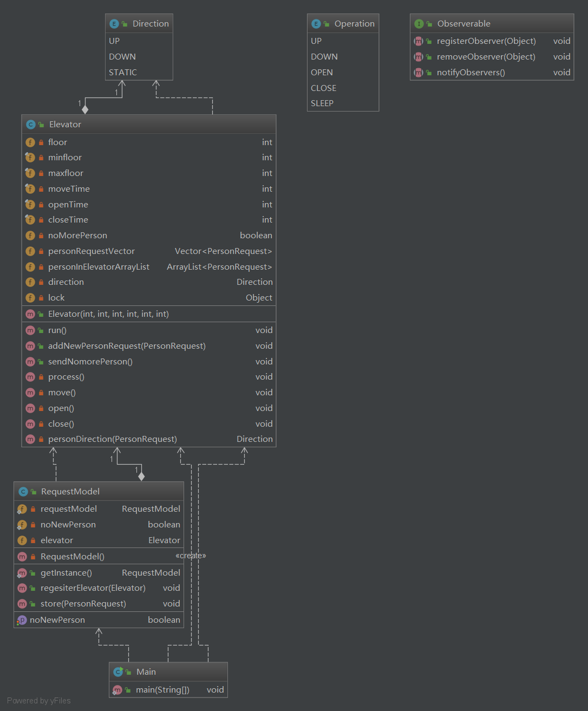Click the Powered by yFiles label
This screenshot has height=711, width=588.
[x=39, y=701]
